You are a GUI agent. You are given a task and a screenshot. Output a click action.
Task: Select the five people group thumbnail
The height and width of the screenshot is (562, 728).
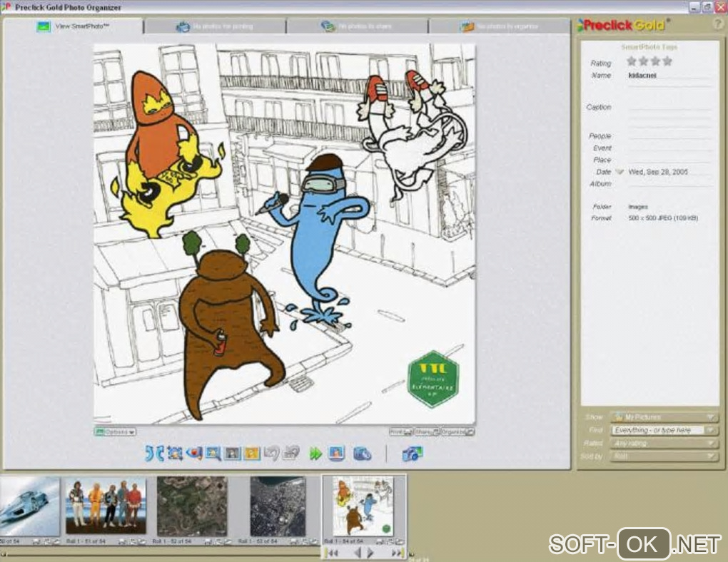pos(106,506)
